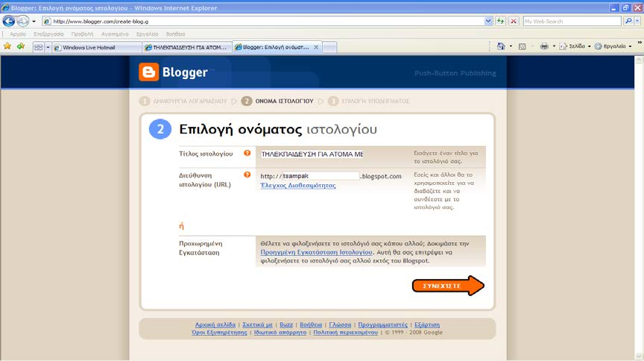Click the Home page icon in toolbar
Image resolution: width=644 pixels, height=361 pixels.
pos(501,46)
